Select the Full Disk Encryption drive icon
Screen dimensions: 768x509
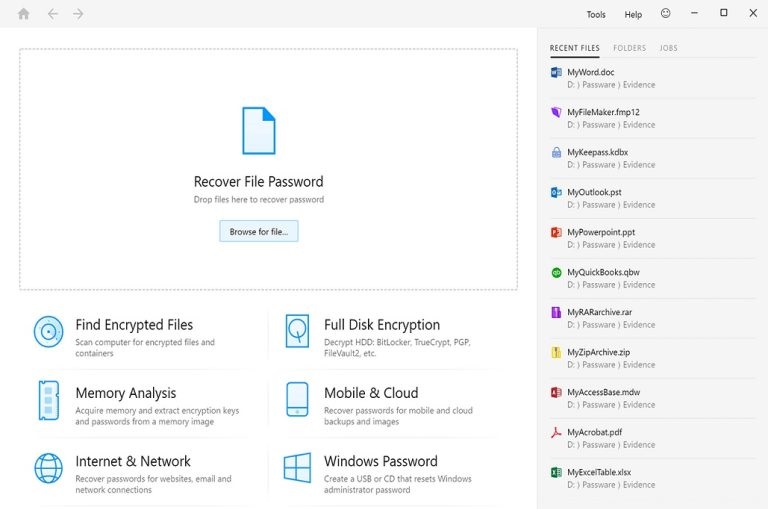click(297, 331)
